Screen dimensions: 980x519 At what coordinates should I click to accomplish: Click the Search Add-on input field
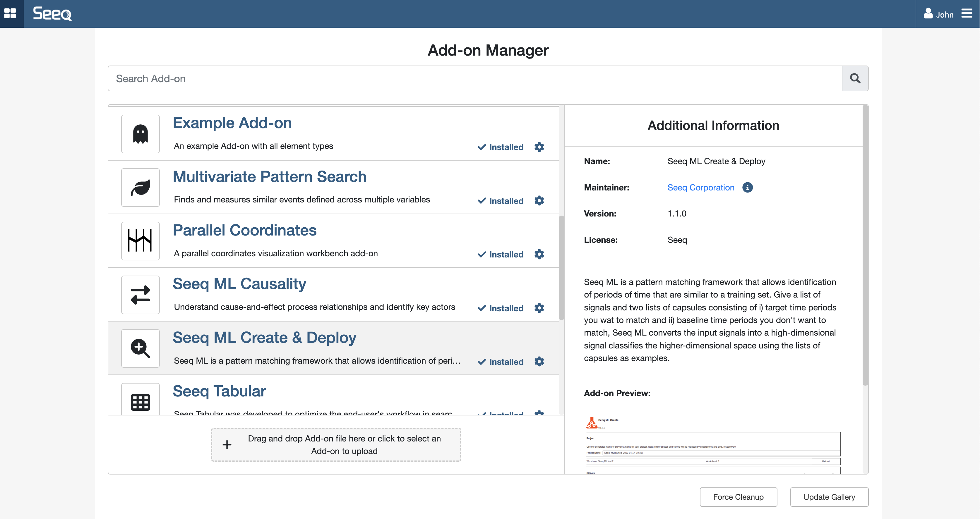pyautogui.click(x=381, y=78)
